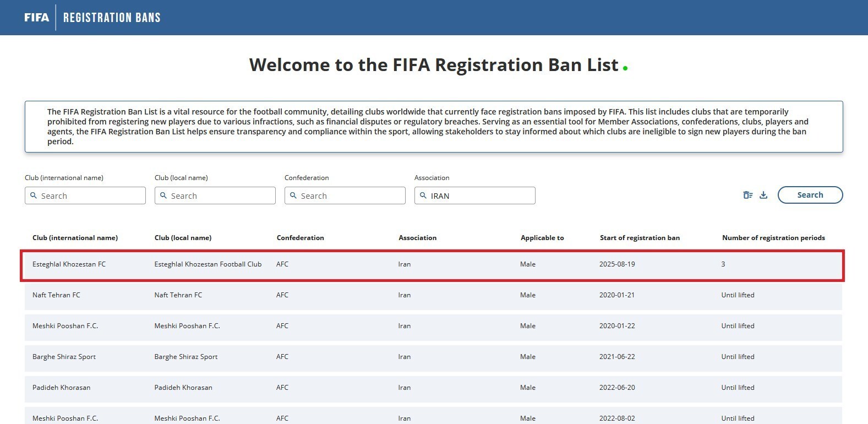The image size is (868, 424).
Task: Open the Confederation filter field
Action: click(x=351, y=195)
